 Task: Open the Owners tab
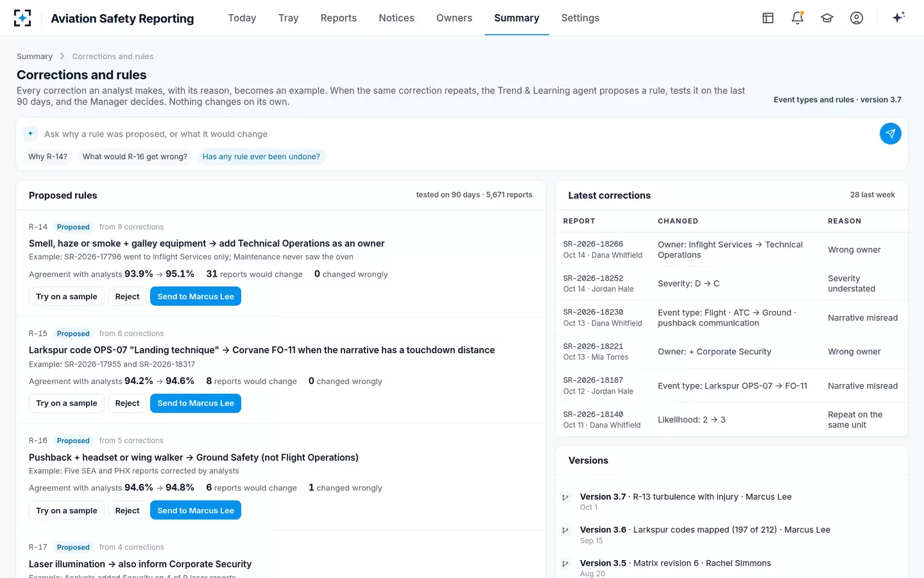coord(454,18)
